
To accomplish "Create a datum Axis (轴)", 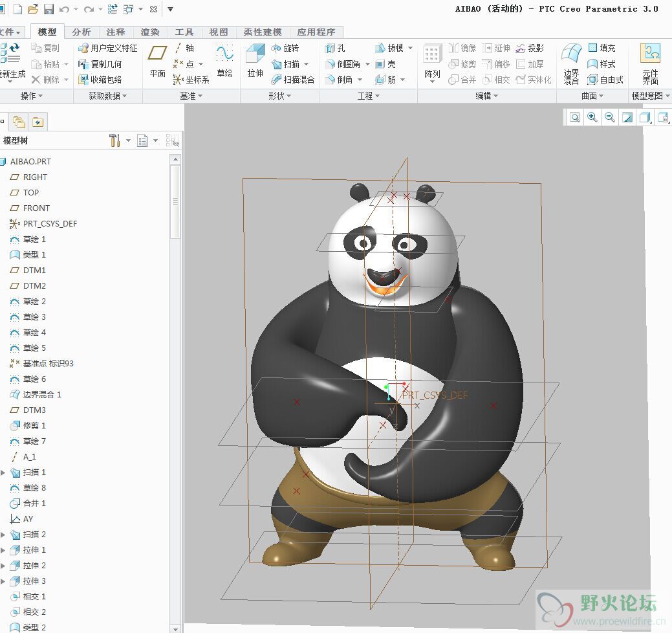I will tap(184, 48).
